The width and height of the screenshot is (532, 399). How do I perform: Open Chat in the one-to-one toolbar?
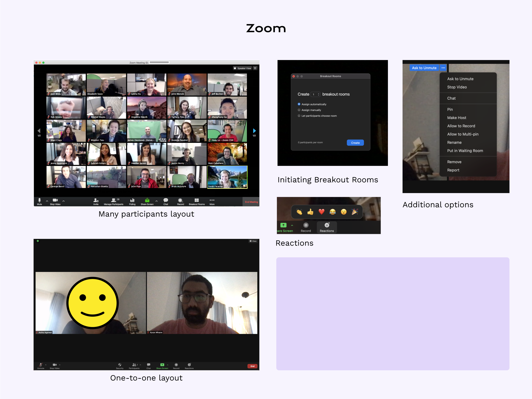[x=149, y=366]
